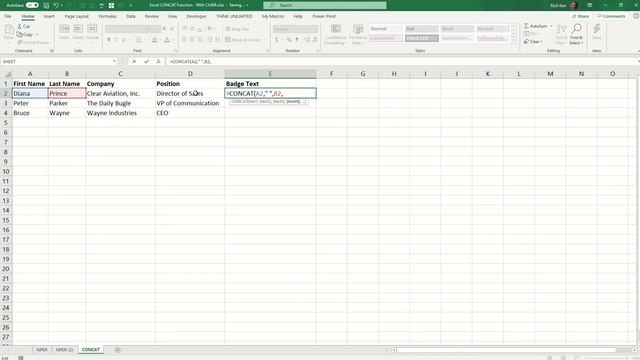Image resolution: width=640 pixels, height=360 pixels.
Task: Click the Sort & Filter icon
Action: point(562,29)
